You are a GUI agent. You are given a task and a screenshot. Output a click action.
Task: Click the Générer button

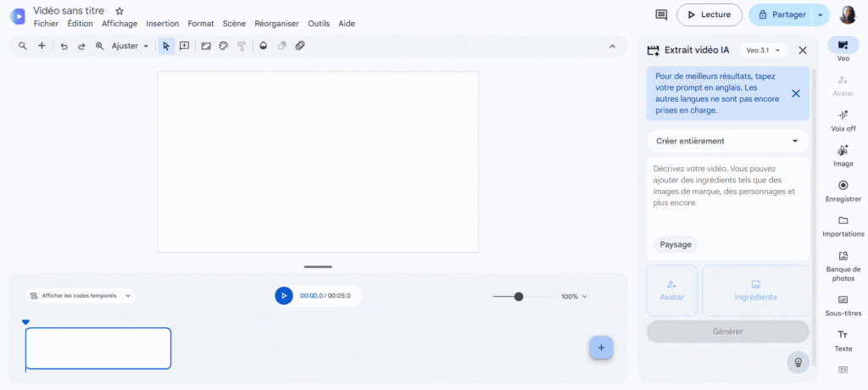coord(727,331)
